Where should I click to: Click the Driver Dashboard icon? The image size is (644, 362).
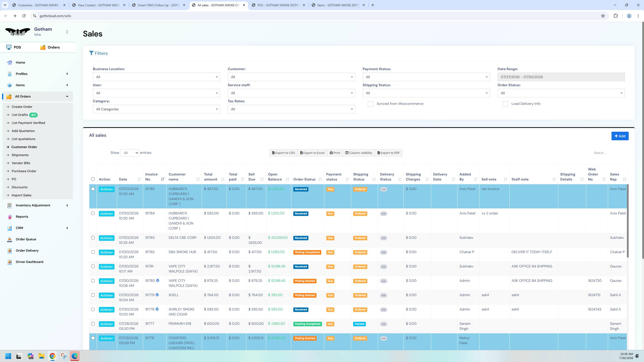[x=10, y=262]
